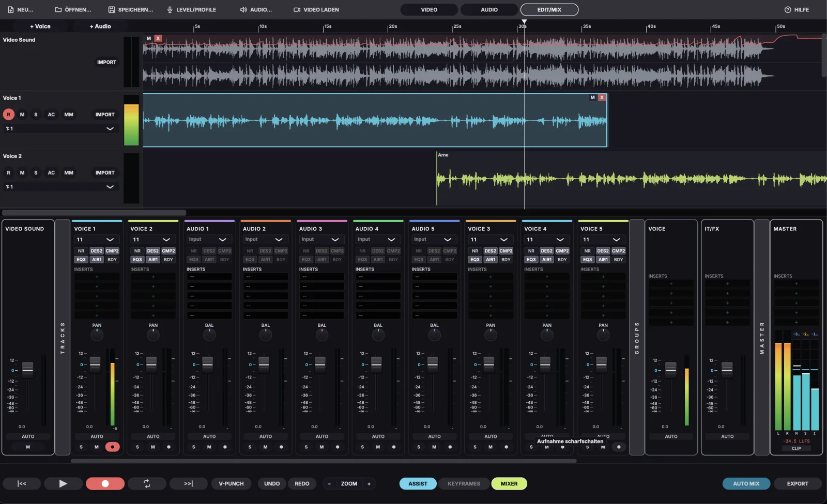
Task: Click the mixer horizontal scrollbar
Action: (x=324, y=461)
